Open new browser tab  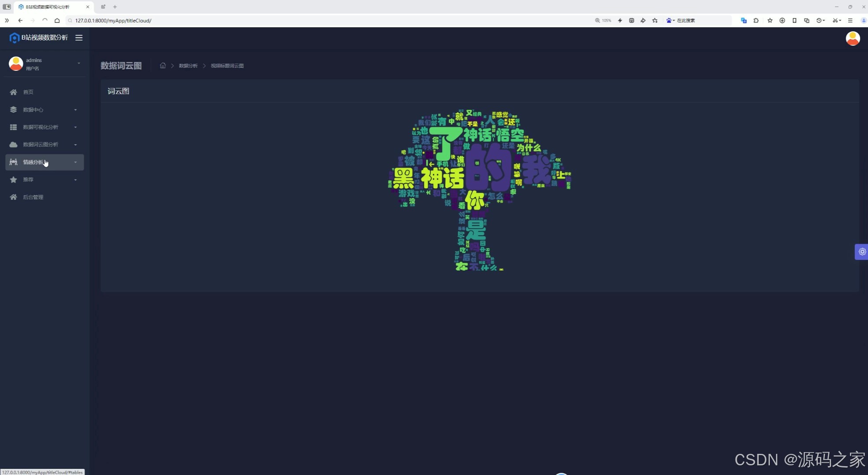(x=115, y=7)
